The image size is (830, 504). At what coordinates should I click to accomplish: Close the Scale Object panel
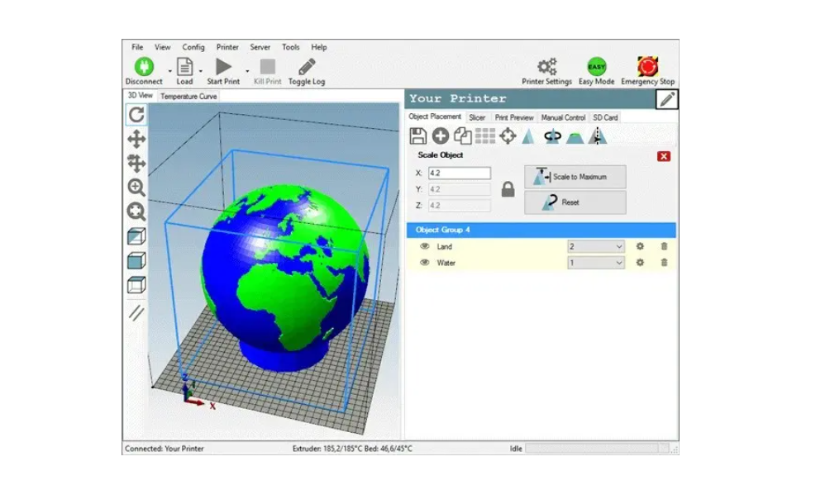coord(663,156)
